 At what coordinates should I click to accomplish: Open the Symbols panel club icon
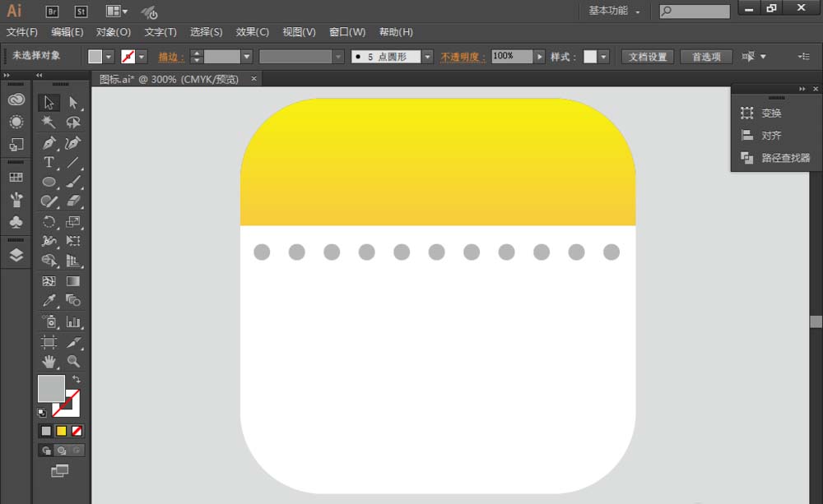coord(16,222)
